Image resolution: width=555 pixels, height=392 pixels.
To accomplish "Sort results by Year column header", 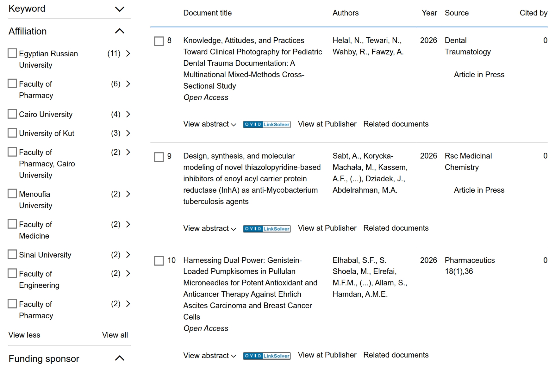I will pyautogui.click(x=429, y=13).
